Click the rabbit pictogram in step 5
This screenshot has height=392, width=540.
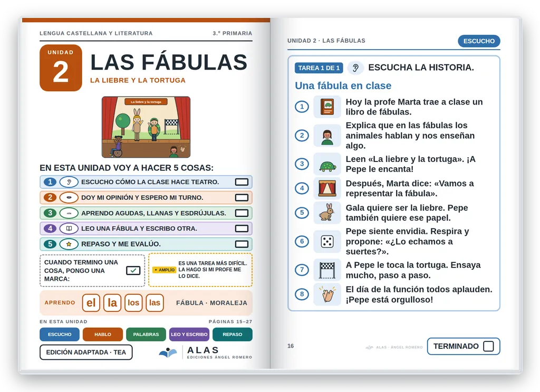click(x=327, y=213)
